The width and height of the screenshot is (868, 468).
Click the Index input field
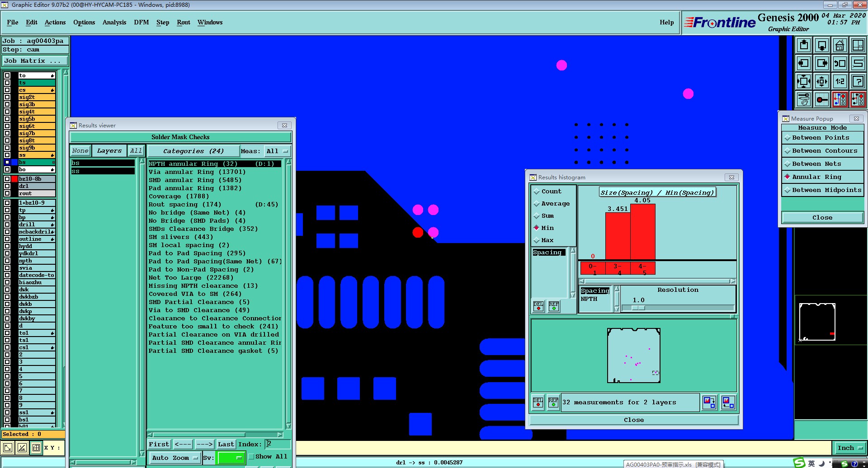click(x=277, y=444)
